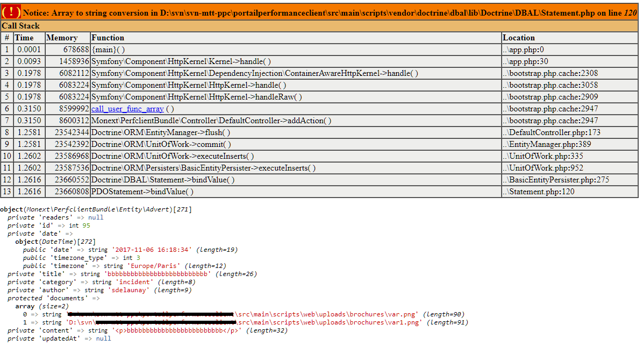Select category string 'incident'
Image resolution: width=644 pixels, height=346 pixels.
point(134,282)
